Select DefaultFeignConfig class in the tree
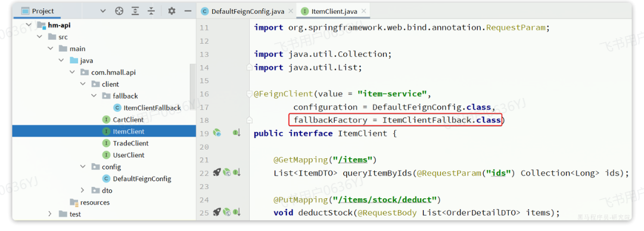The height and width of the screenshot is (231, 644). [142, 178]
